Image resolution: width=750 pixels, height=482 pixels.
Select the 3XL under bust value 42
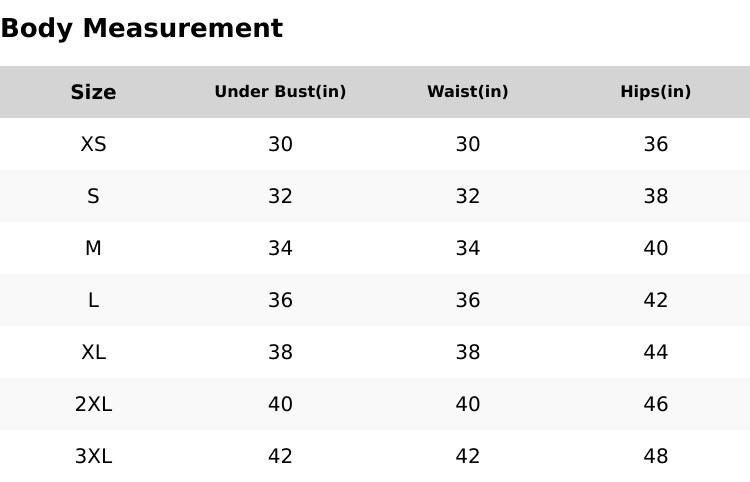[280, 456]
